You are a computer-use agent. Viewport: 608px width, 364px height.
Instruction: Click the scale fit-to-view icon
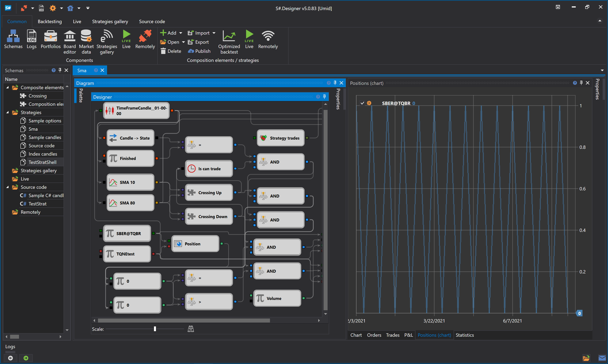191,329
